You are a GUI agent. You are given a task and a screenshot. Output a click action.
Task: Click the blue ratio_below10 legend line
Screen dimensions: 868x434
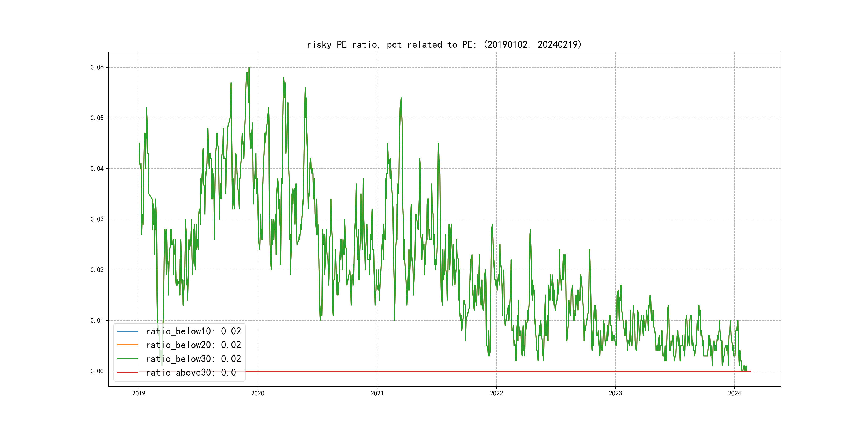[127, 331]
